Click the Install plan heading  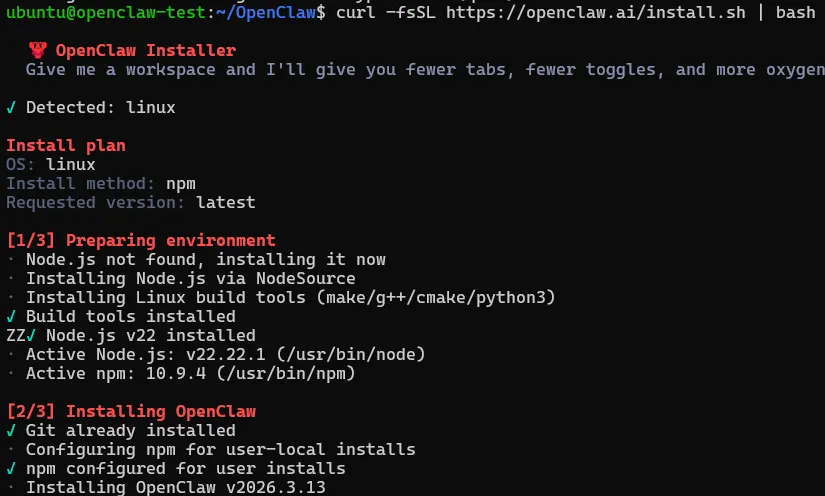(66, 146)
